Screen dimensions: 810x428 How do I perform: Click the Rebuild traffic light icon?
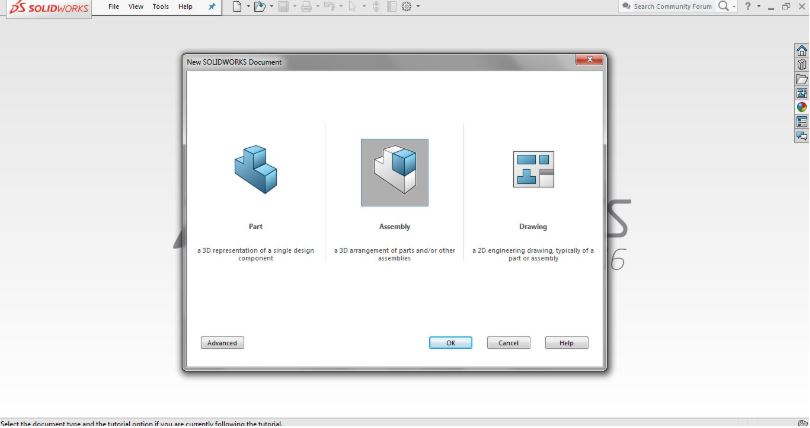click(376, 7)
